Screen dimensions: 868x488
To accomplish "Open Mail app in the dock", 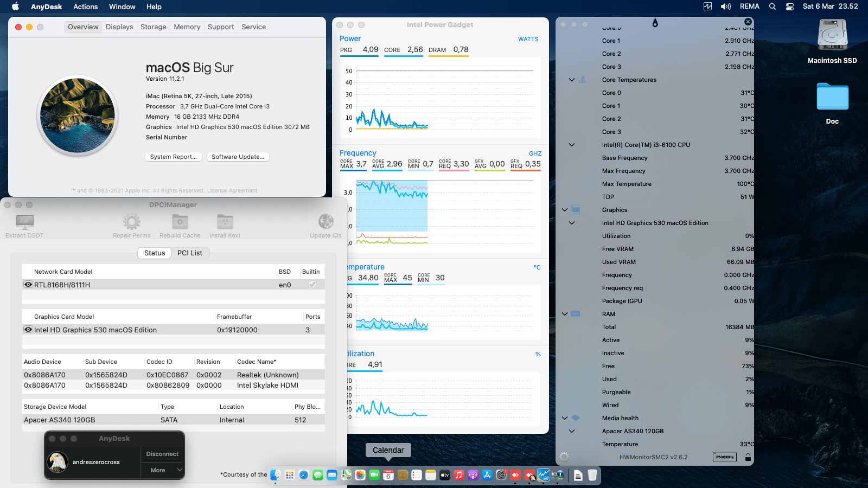I will [x=332, y=475].
